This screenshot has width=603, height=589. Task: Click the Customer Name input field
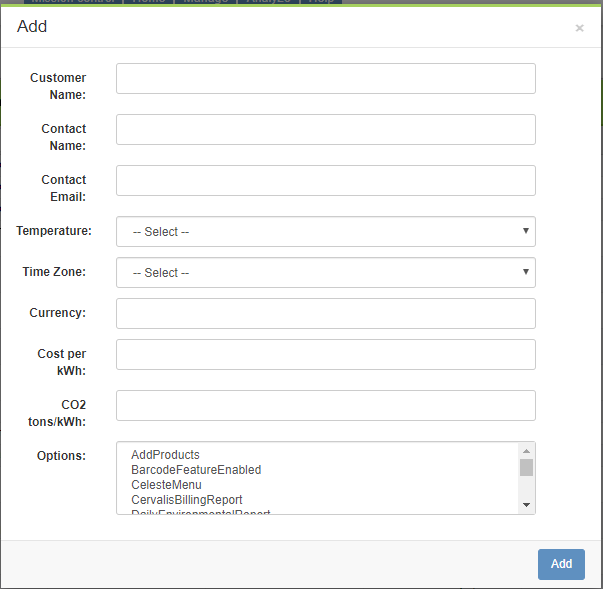click(325, 79)
